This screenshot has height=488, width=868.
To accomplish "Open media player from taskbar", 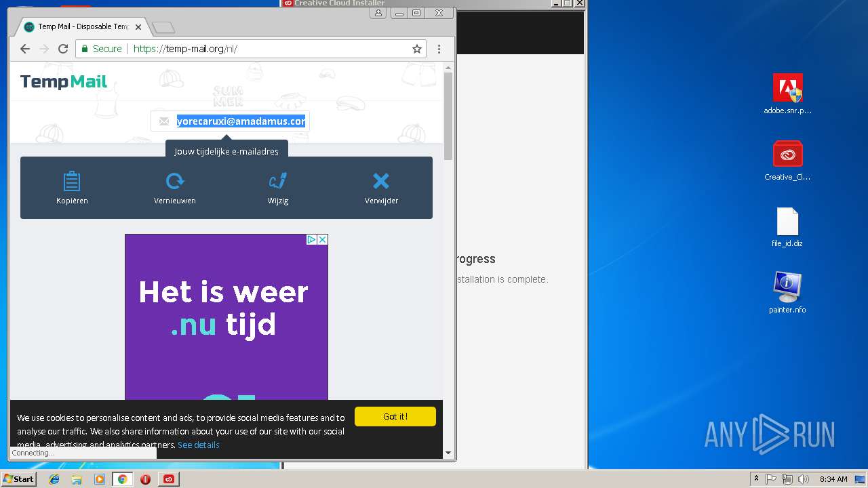I will [100, 479].
